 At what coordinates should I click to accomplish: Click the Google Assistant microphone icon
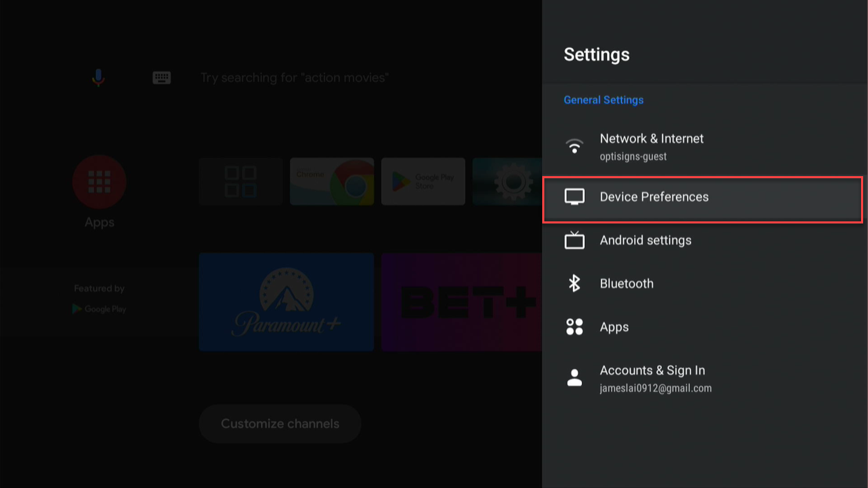[x=98, y=77]
